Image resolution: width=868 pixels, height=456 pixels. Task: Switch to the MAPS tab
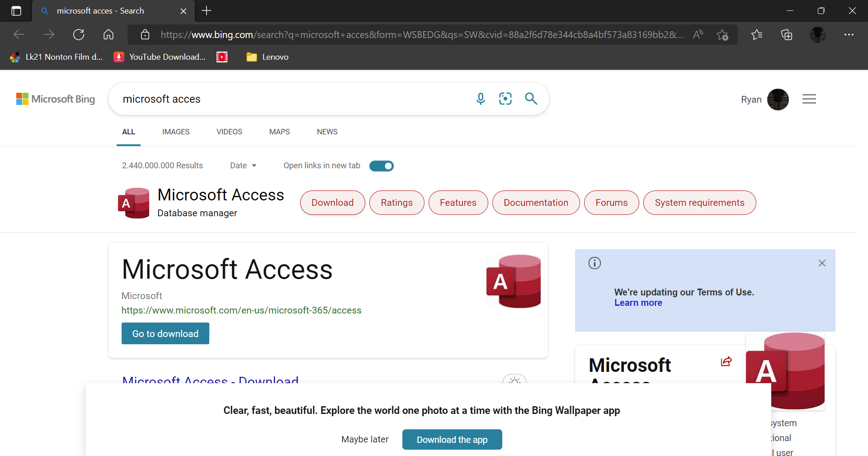click(x=279, y=132)
